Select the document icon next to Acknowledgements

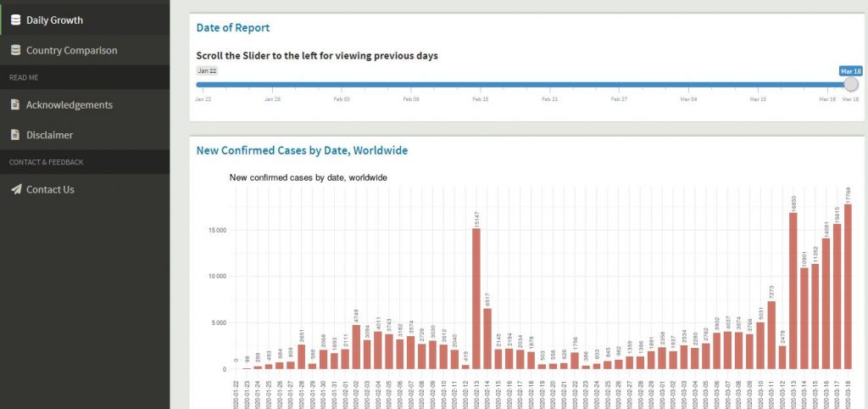(15, 104)
